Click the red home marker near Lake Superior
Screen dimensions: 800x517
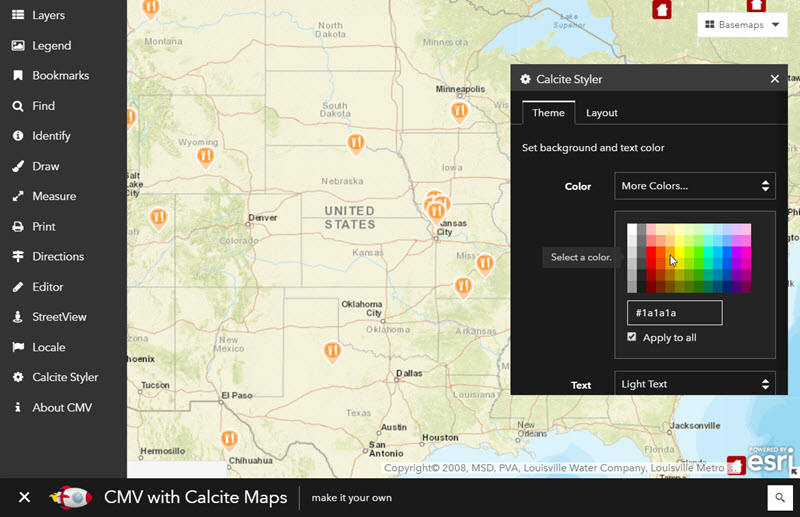(x=662, y=9)
